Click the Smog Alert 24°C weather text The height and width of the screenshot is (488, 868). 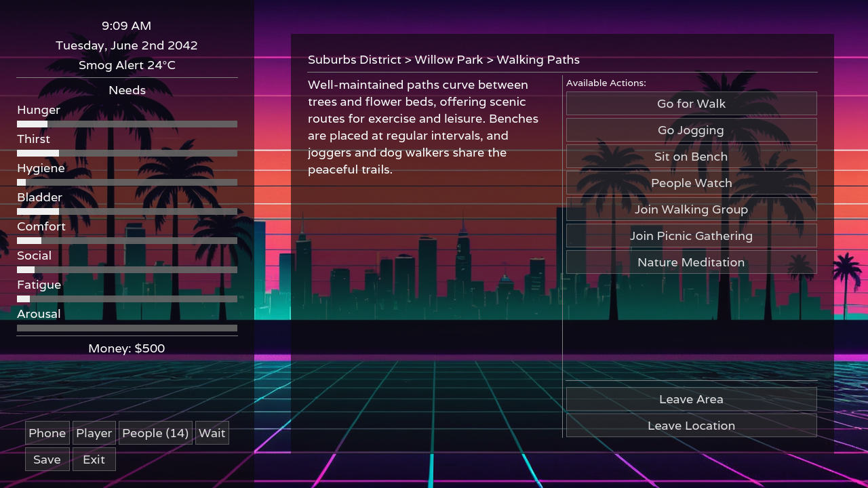pyautogui.click(x=127, y=65)
